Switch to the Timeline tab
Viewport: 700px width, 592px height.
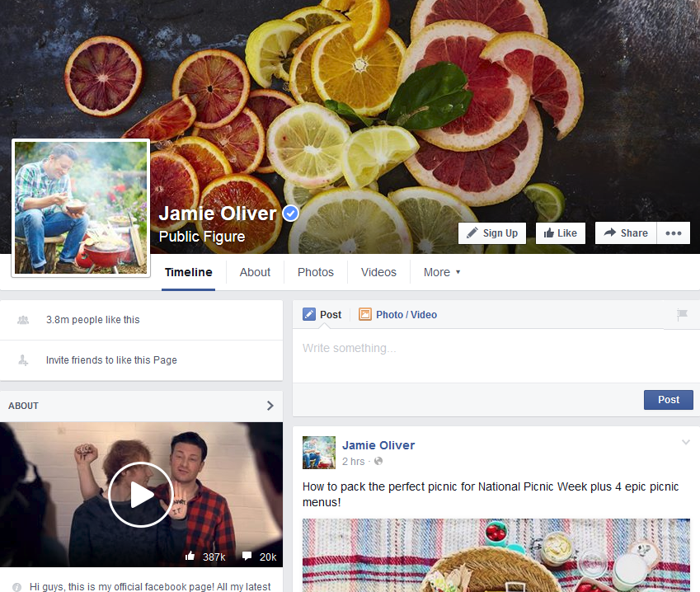pos(188,272)
